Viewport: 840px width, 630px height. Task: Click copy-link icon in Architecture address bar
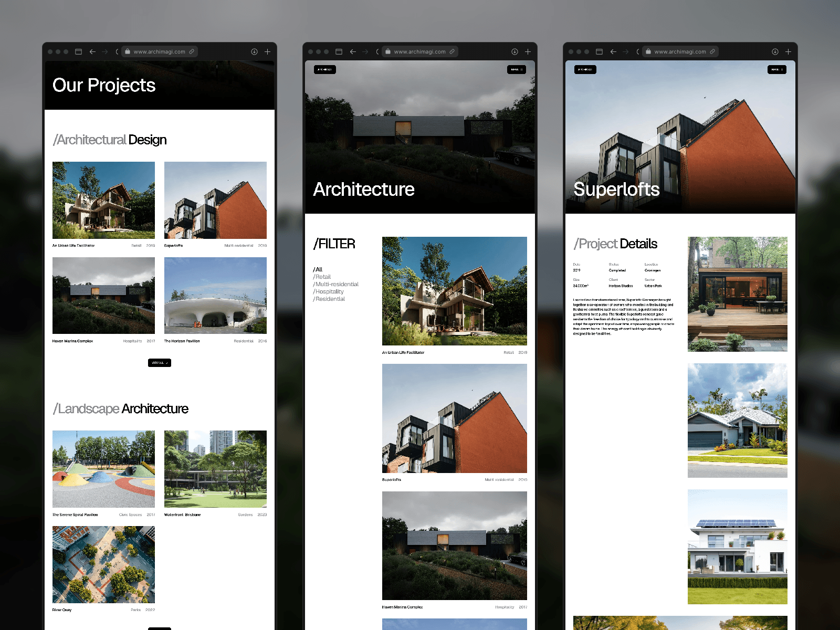(452, 51)
